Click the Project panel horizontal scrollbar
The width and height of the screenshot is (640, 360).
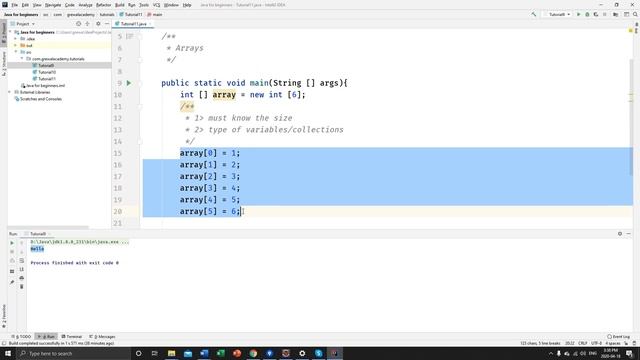click(48, 227)
